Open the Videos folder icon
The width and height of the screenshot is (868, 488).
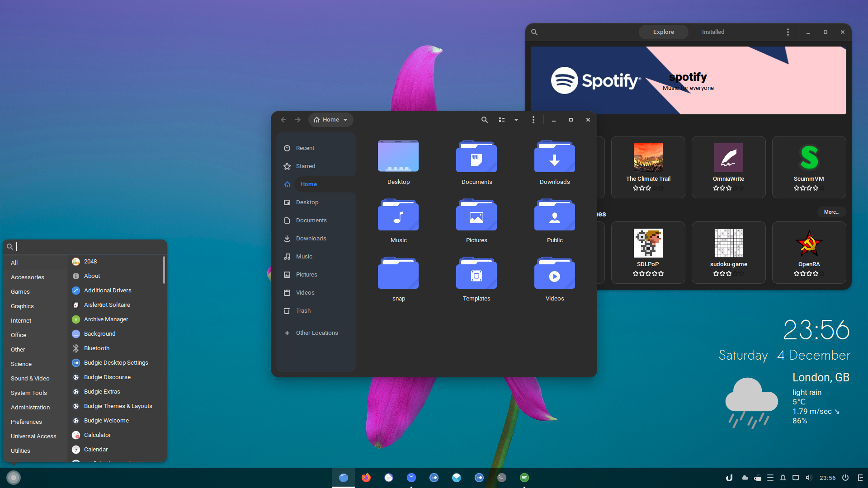(x=555, y=273)
